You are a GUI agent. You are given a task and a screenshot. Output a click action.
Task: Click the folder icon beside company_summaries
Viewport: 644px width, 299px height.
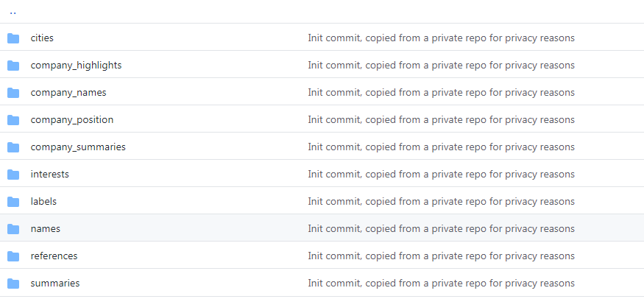click(13, 147)
